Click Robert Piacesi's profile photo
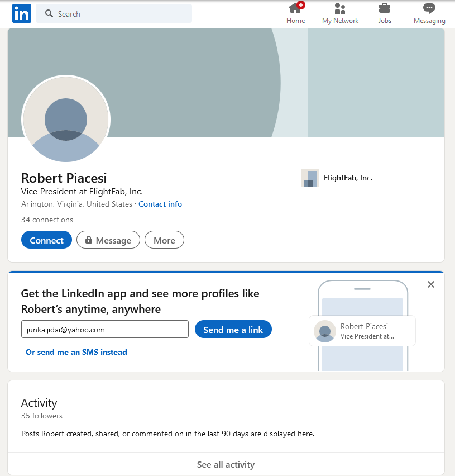 (66, 118)
